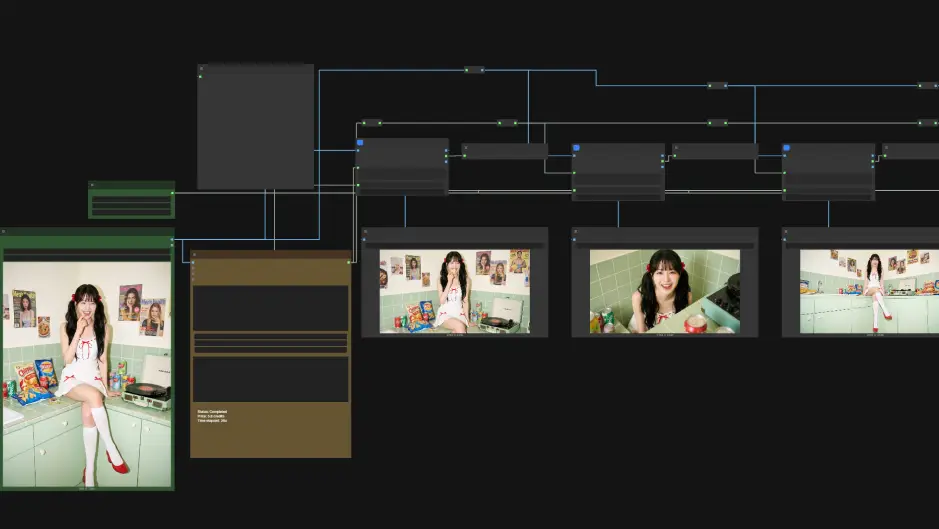Open the full portrait image in the green node
This screenshot has width=939, height=529.
(87, 374)
